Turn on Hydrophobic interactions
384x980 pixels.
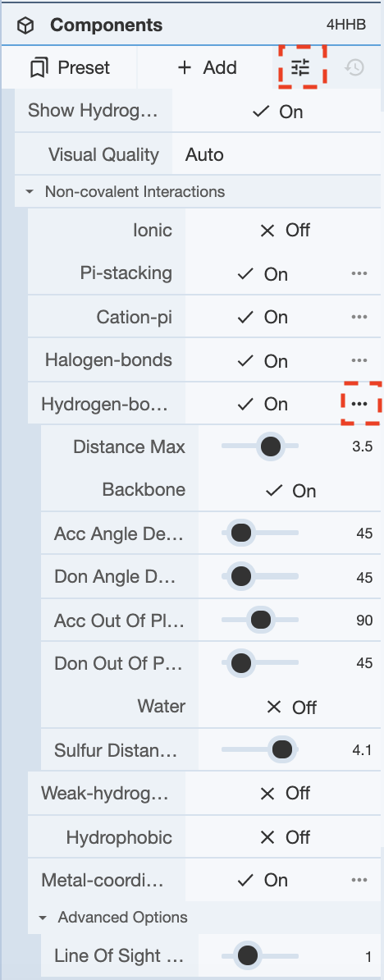click(x=283, y=837)
